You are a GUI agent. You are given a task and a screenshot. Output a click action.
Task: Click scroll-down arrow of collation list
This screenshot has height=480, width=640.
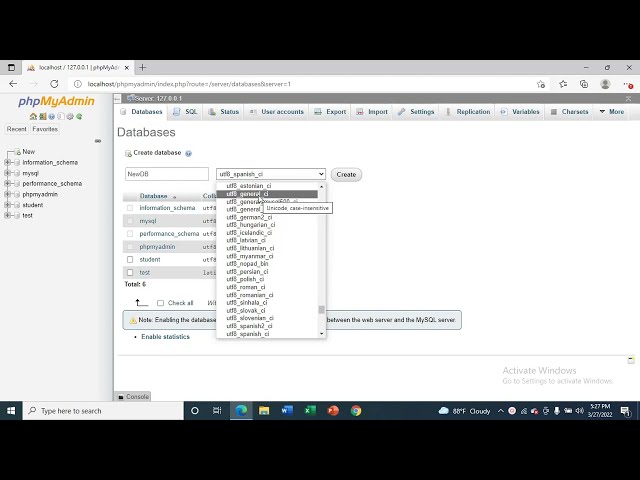[x=322, y=334]
